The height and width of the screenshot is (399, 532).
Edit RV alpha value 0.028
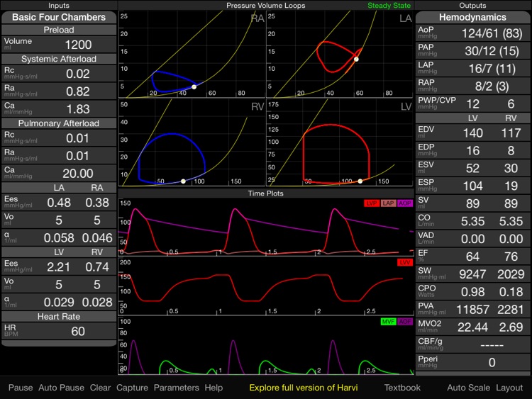(97, 302)
